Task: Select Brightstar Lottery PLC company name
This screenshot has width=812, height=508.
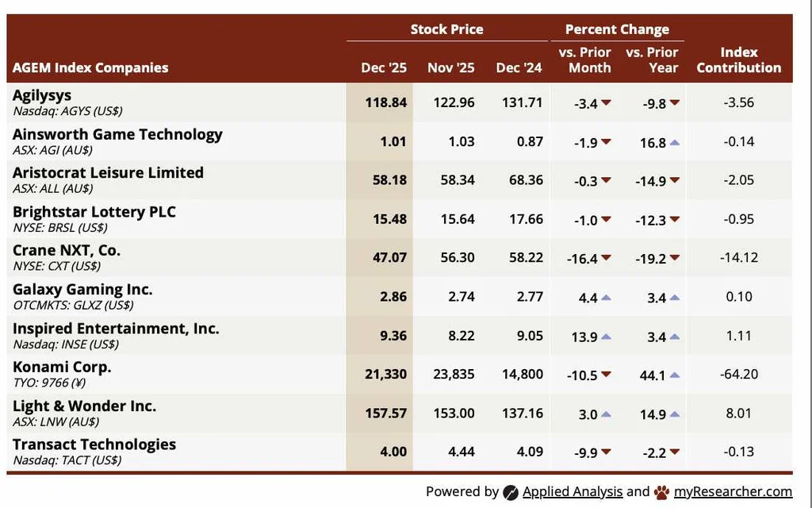Action: (x=94, y=211)
